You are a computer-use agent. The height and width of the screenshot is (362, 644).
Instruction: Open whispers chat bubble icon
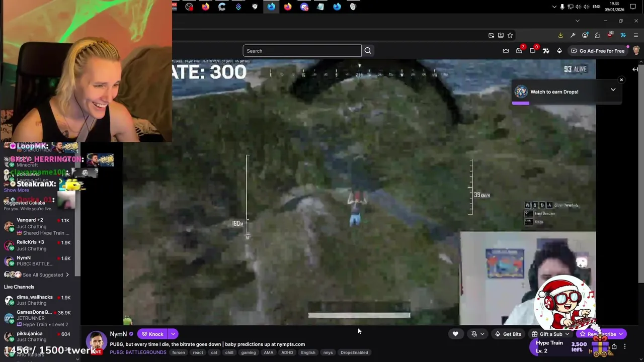(533, 51)
